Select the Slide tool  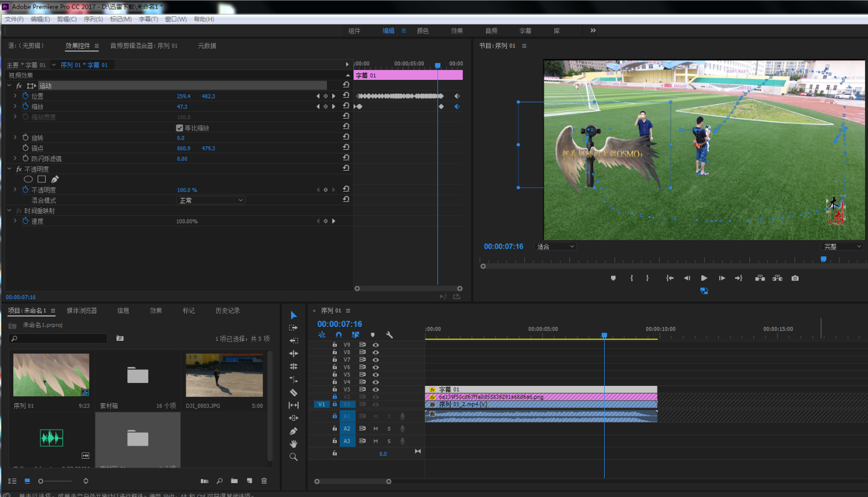(x=293, y=418)
